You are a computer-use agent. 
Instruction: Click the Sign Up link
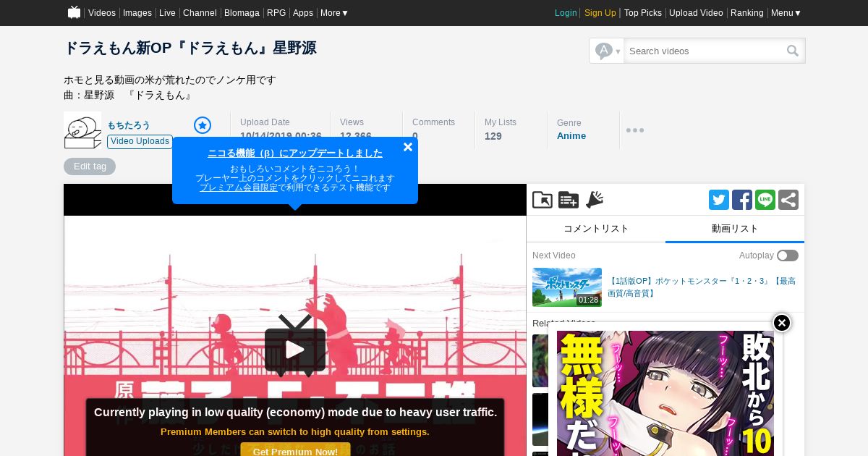(x=600, y=13)
